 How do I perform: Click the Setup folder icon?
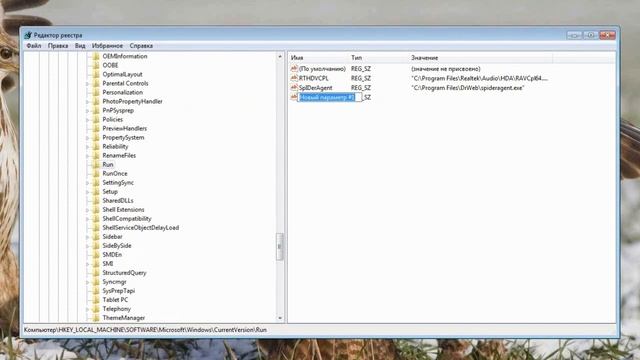96,191
